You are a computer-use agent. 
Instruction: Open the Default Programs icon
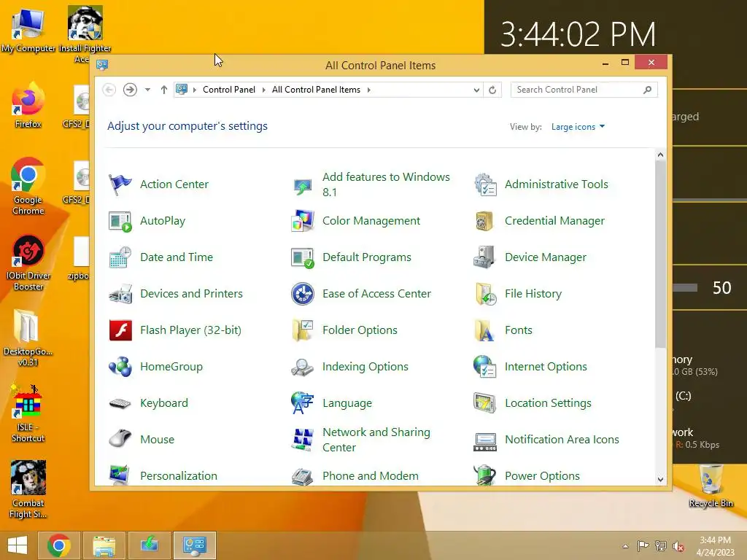point(303,257)
